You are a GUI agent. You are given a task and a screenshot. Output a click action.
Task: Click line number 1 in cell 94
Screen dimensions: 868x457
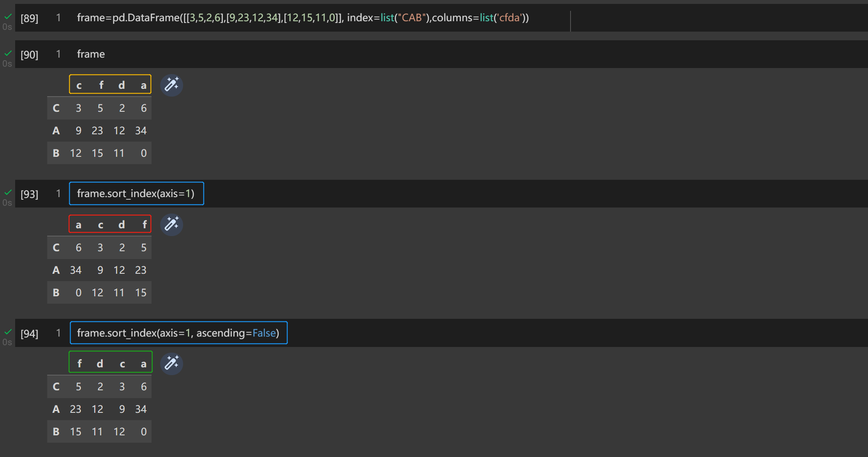coord(58,333)
